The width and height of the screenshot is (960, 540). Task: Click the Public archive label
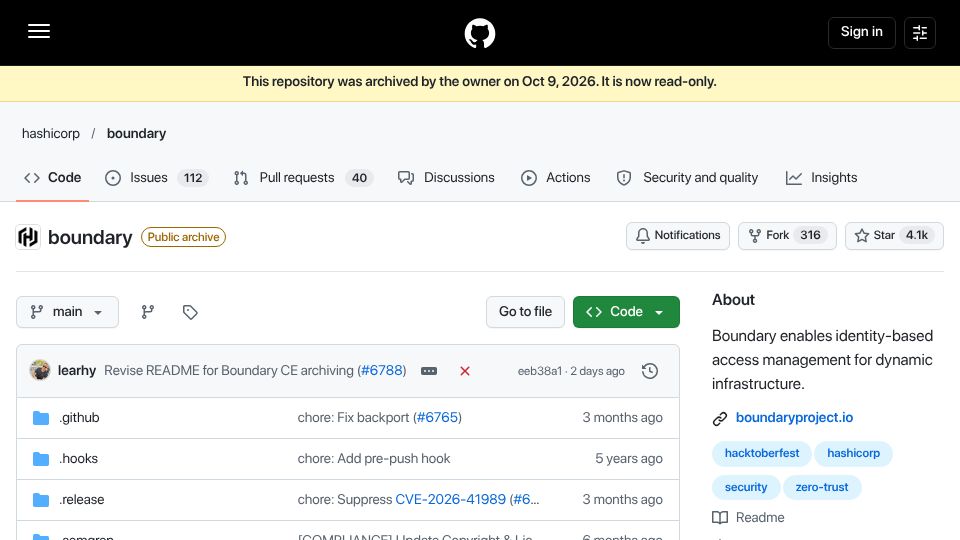pos(183,237)
